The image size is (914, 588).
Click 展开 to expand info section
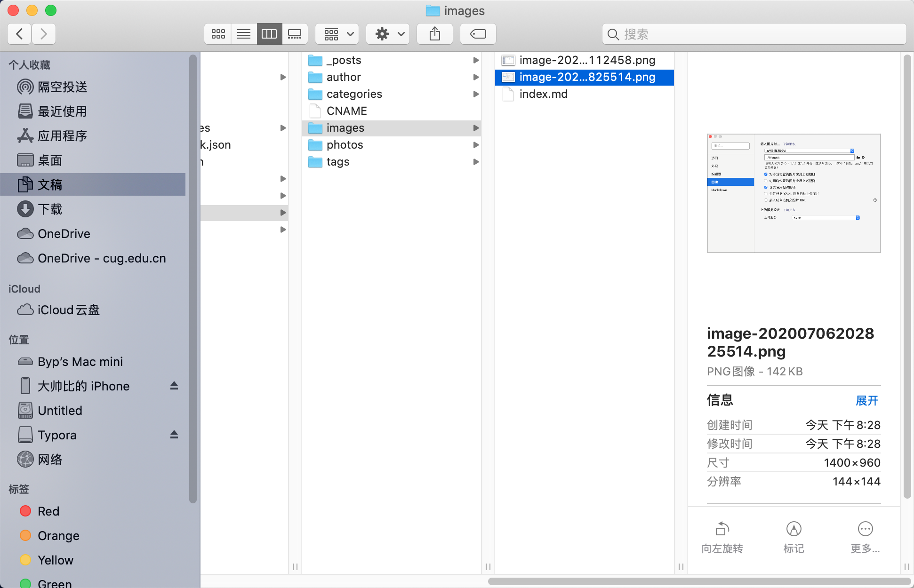pyautogui.click(x=866, y=401)
